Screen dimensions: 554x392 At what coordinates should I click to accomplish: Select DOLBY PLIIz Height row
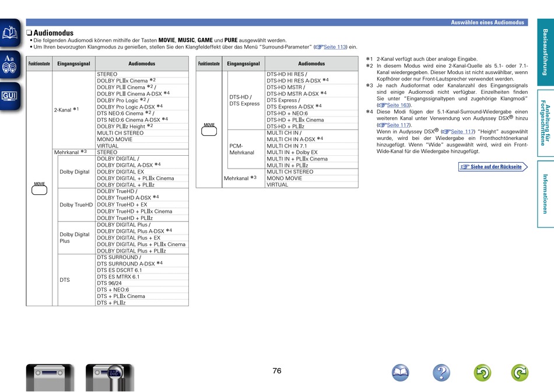tap(142, 126)
